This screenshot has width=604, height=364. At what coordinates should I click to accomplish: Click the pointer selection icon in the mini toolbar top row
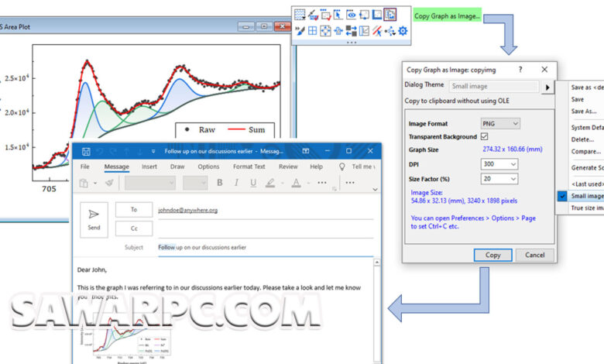click(x=338, y=15)
